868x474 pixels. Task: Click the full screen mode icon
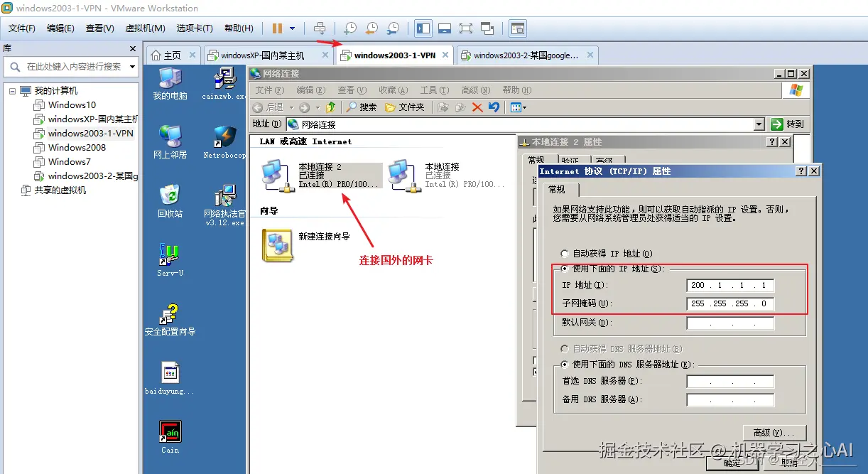point(466,28)
